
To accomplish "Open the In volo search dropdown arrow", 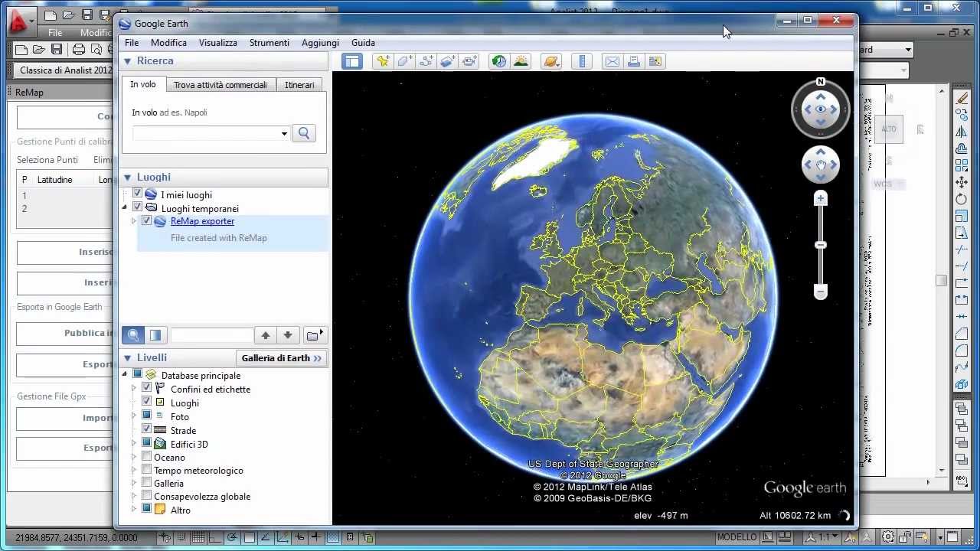I will tap(284, 133).
